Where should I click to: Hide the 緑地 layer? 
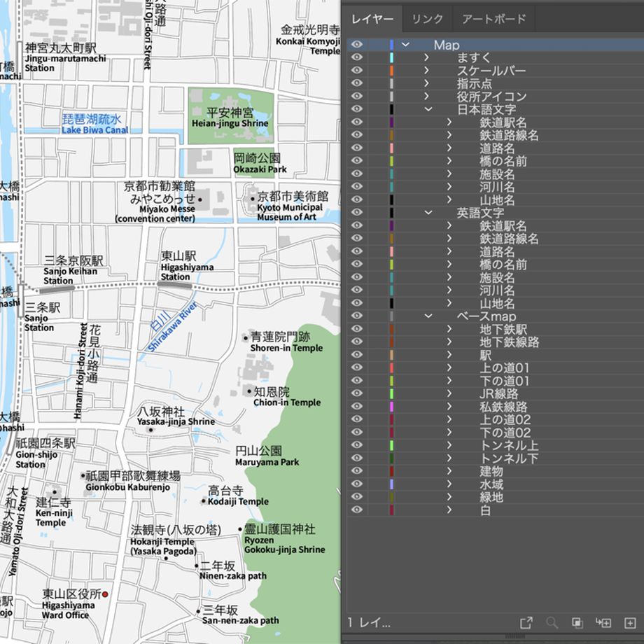[x=357, y=496]
